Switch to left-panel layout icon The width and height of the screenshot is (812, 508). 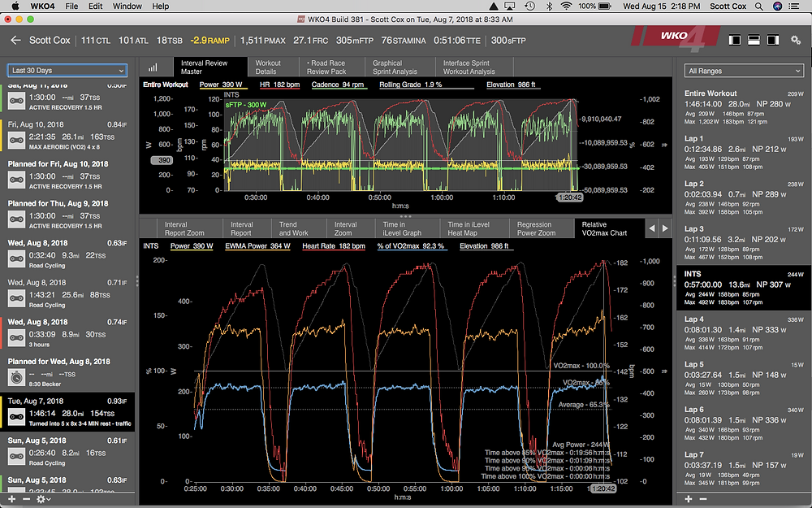[734, 40]
